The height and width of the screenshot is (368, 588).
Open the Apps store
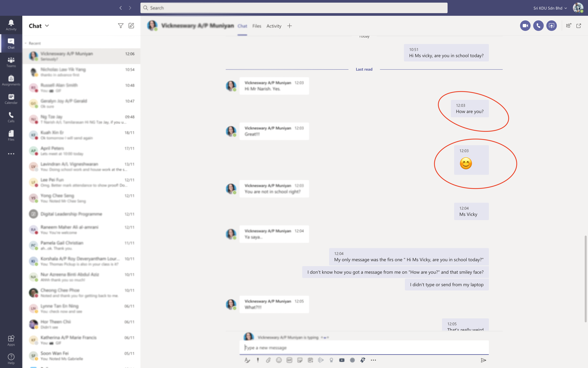coord(11,341)
